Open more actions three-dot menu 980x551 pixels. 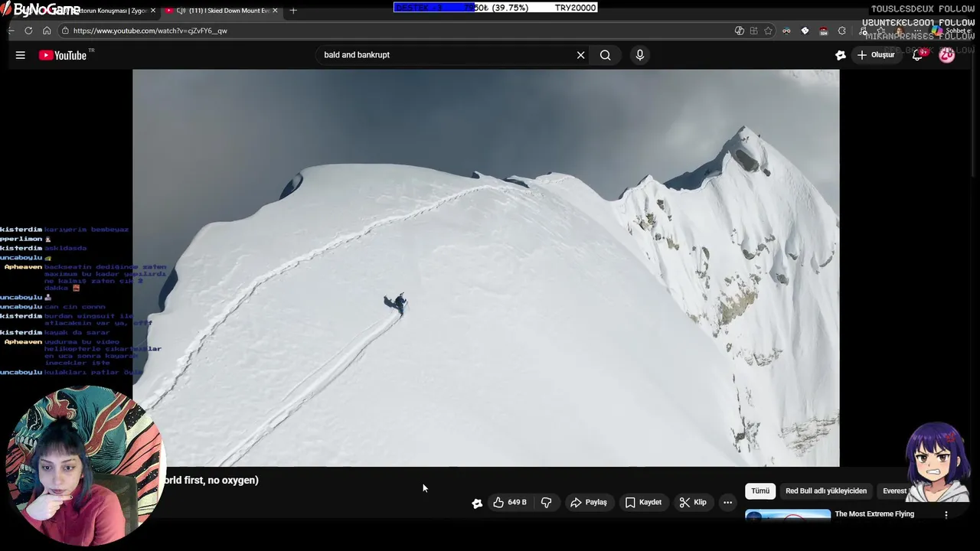728,502
